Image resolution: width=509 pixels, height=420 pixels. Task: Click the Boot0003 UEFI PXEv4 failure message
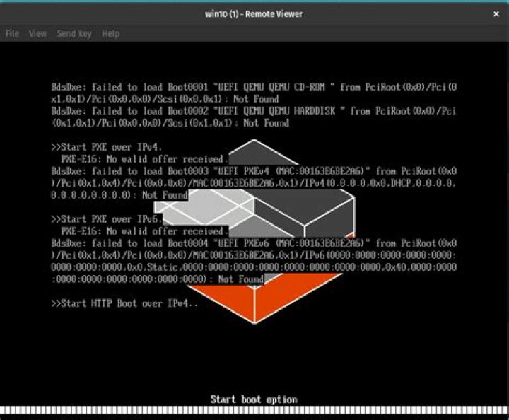pos(254,183)
